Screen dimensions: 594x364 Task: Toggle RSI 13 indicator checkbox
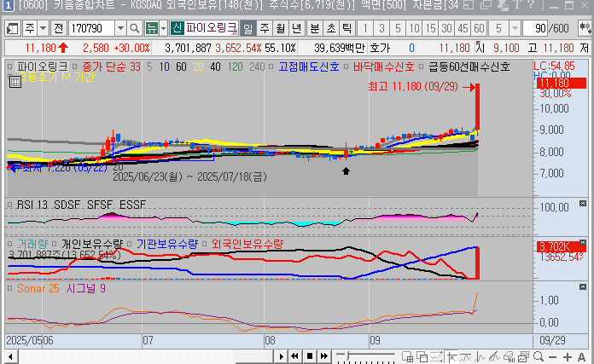[10, 205]
